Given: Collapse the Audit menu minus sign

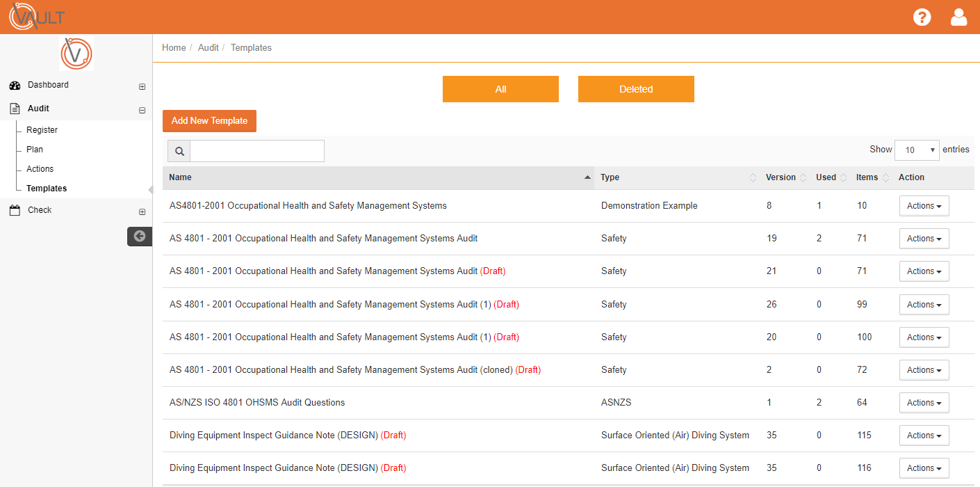Looking at the screenshot, I should 142,110.
